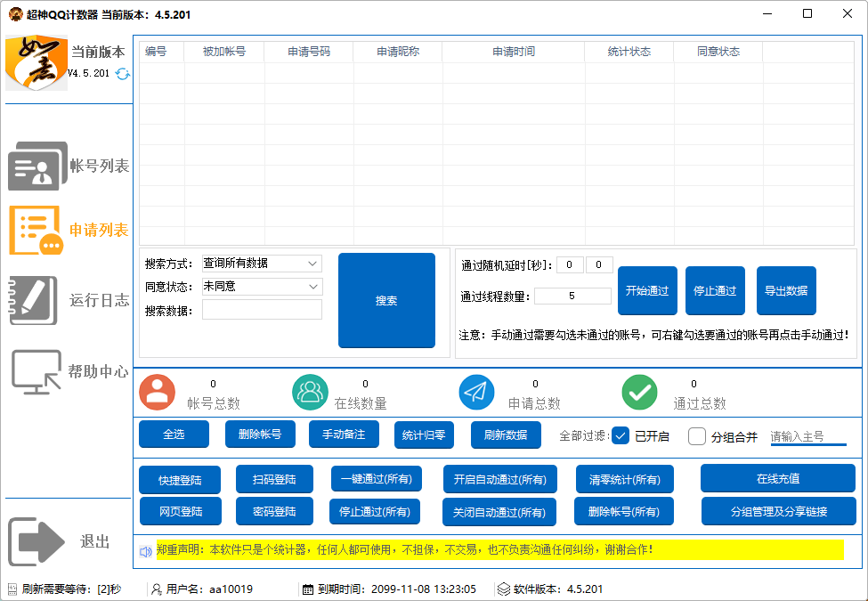This screenshot has width=868, height=601.
Task: Click the 密码登陆 button
Action: click(x=274, y=511)
